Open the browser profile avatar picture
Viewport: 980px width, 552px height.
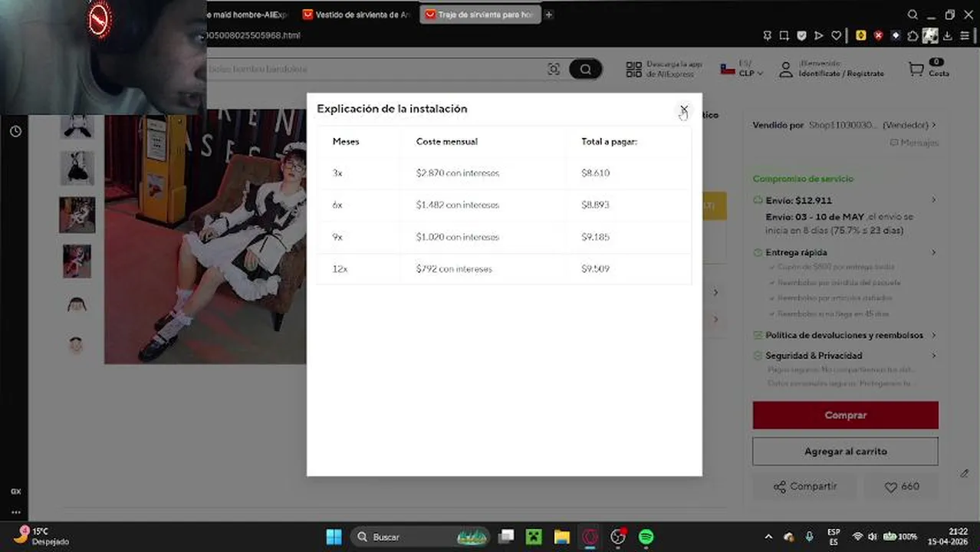[930, 35]
